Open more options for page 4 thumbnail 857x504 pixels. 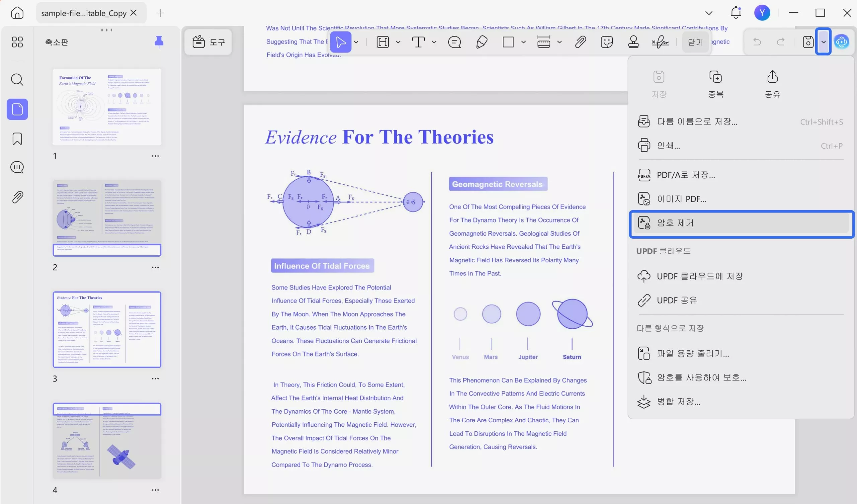pyautogui.click(x=155, y=490)
